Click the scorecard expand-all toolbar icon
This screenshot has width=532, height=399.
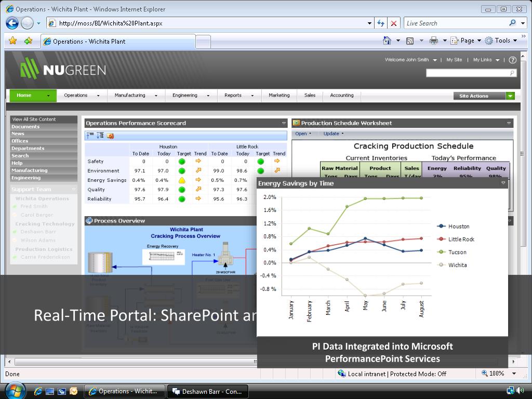(100, 136)
